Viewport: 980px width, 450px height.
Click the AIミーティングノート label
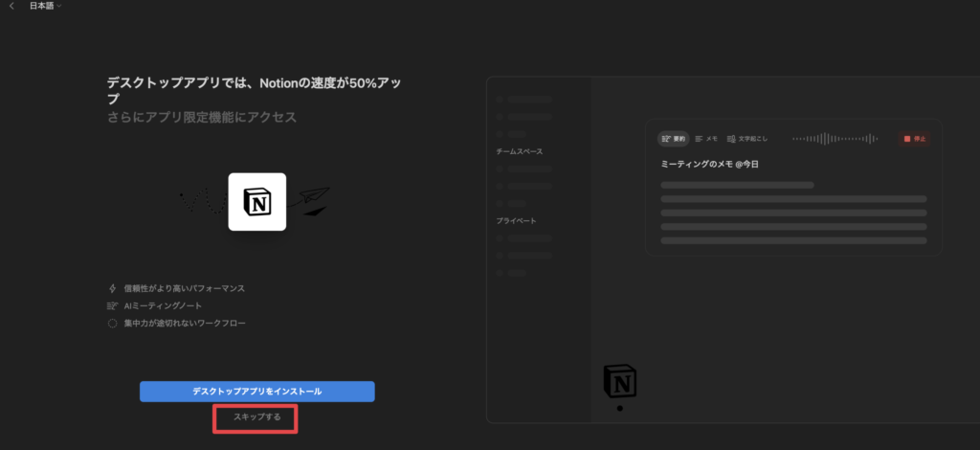click(163, 305)
